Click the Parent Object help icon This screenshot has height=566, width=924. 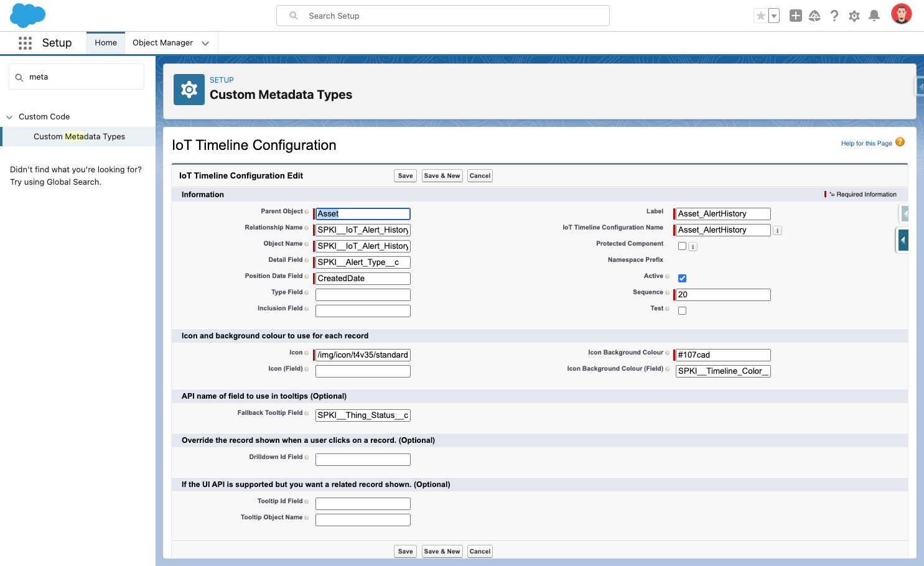[x=307, y=212]
